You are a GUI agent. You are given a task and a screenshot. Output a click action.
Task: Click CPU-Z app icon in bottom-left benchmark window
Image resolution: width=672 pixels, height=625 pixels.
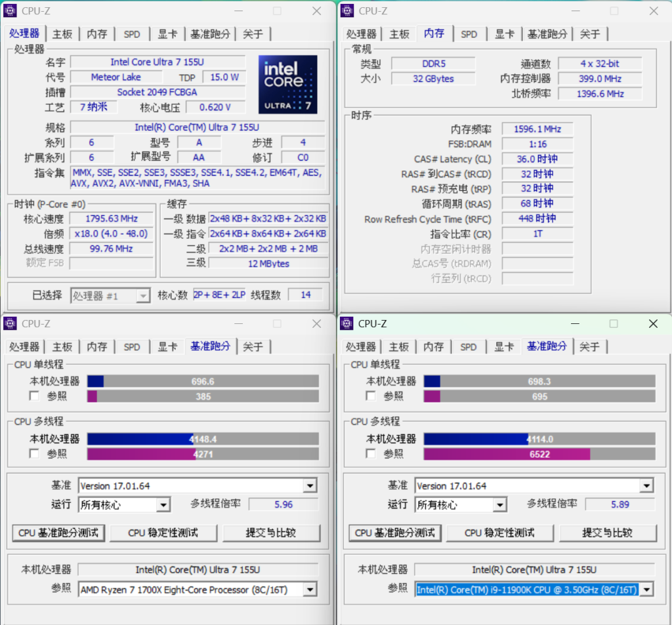pos(10,323)
